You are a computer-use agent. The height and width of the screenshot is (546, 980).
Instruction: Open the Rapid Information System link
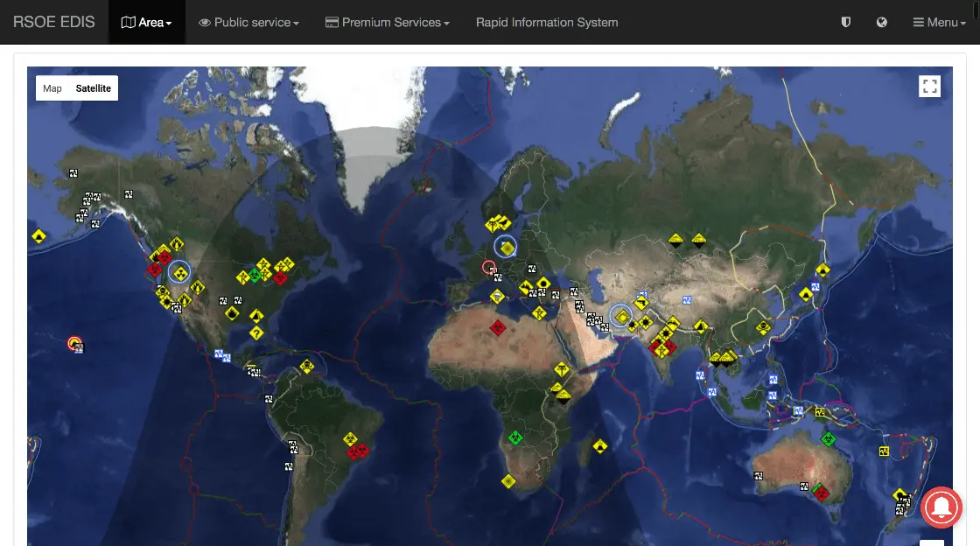pos(547,23)
